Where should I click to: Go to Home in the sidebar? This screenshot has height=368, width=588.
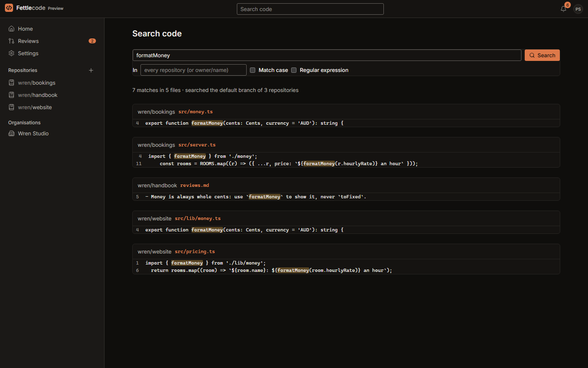click(x=52, y=29)
